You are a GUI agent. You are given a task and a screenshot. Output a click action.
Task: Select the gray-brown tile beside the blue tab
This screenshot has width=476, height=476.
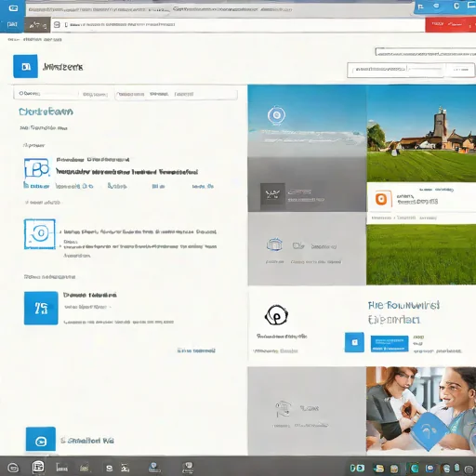click(x=37, y=25)
